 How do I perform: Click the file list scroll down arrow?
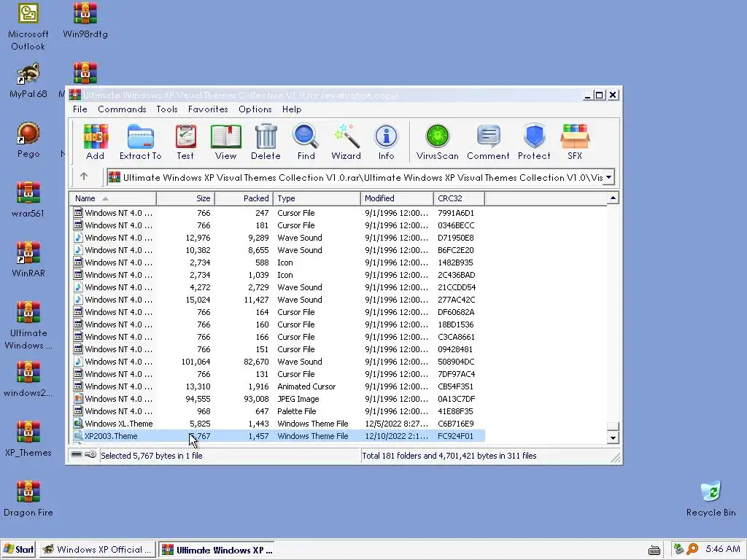click(x=613, y=437)
